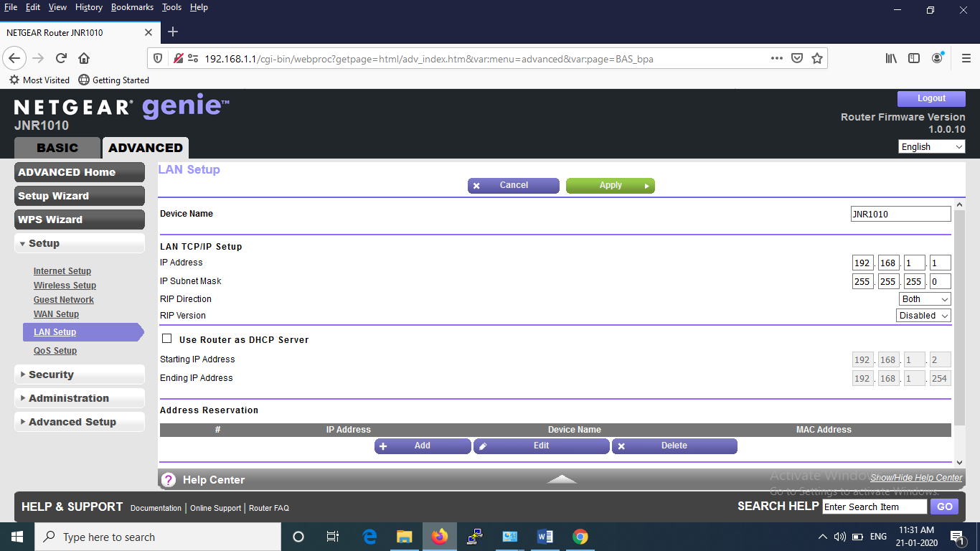
Task: Expand the Security section
Action: pyautogui.click(x=80, y=375)
